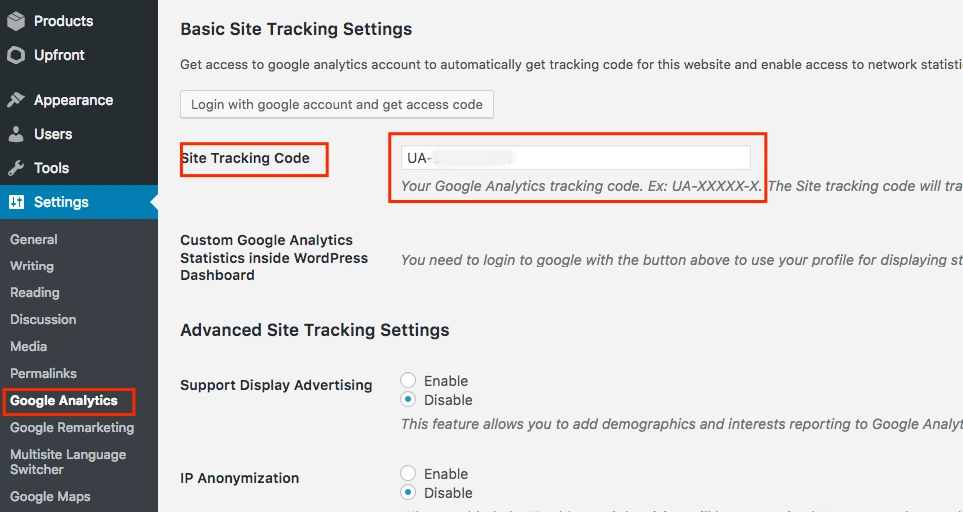Go to Permalinks settings page

[44, 373]
